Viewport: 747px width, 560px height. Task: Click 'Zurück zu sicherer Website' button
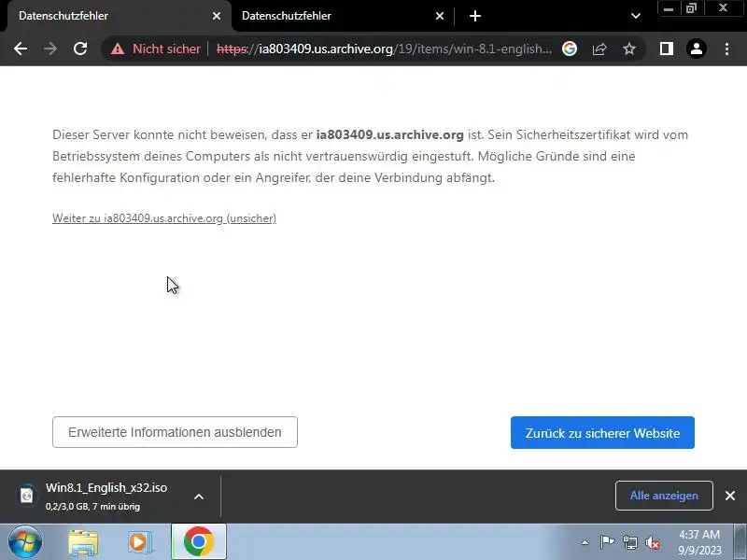point(602,433)
